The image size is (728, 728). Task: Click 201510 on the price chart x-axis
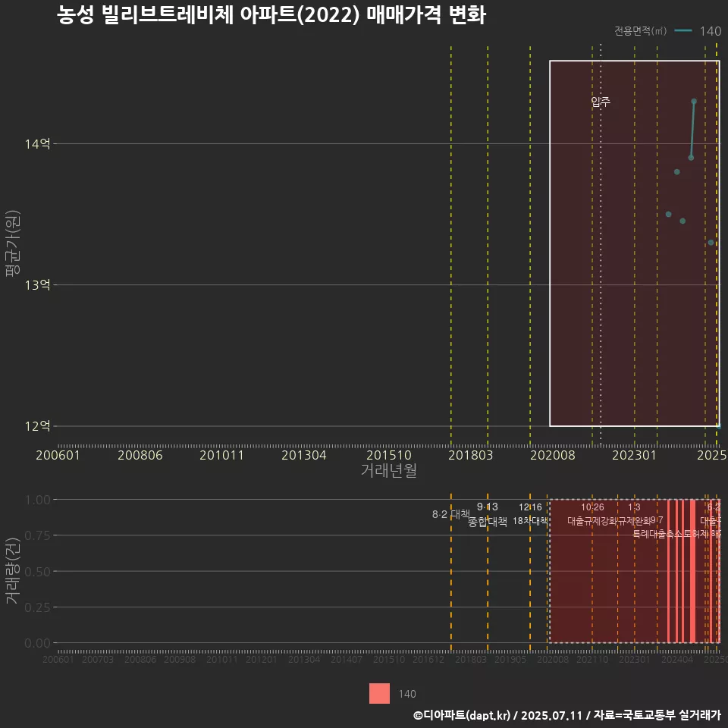click(x=389, y=455)
